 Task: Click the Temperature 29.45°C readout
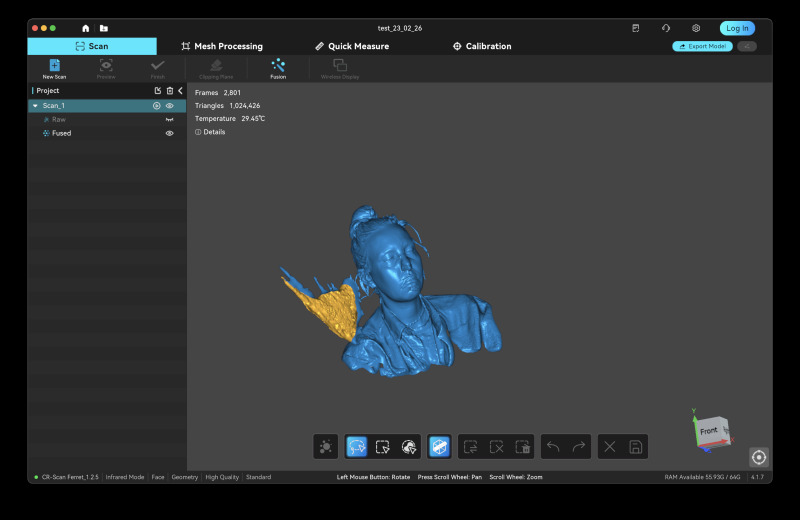tap(230, 118)
